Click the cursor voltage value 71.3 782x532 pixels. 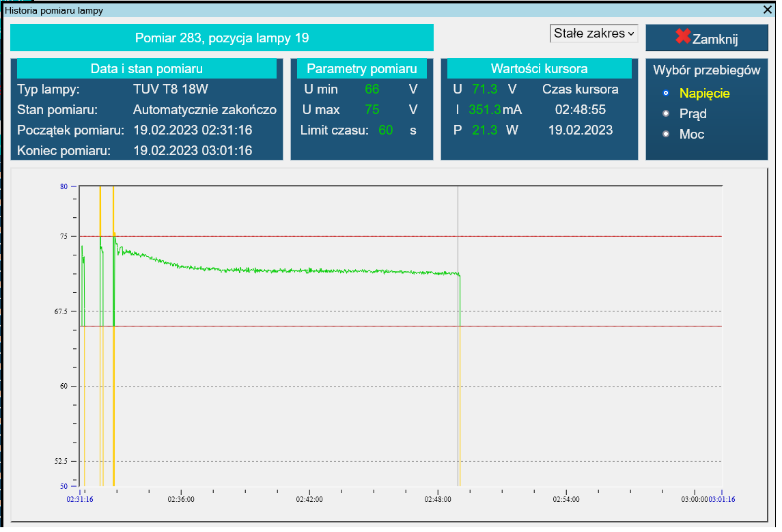click(x=485, y=89)
